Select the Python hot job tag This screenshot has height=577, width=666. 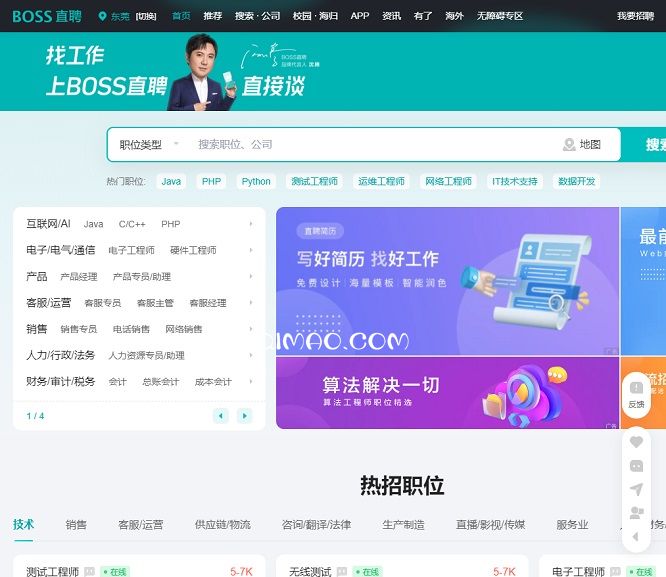click(256, 181)
